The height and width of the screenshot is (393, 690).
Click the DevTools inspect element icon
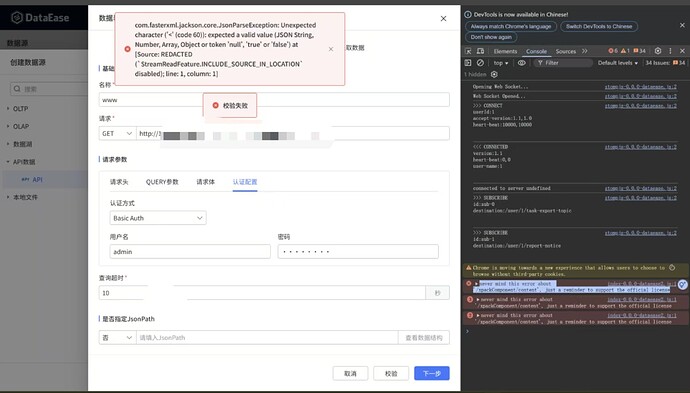click(x=469, y=51)
